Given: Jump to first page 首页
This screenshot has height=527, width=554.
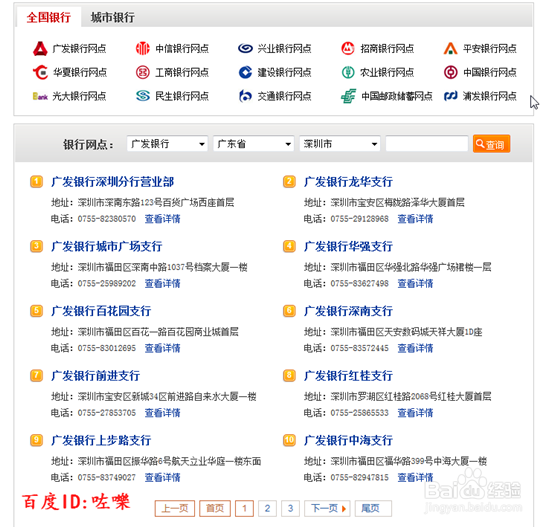Looking at the screenshot, I should [x=215, y=509].
